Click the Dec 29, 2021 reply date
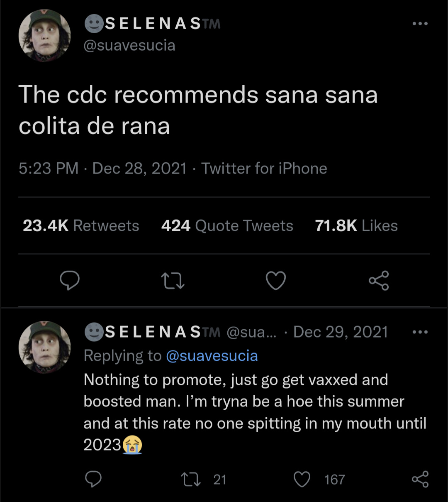This screenshot has width=448, height=502. point(341,332)
